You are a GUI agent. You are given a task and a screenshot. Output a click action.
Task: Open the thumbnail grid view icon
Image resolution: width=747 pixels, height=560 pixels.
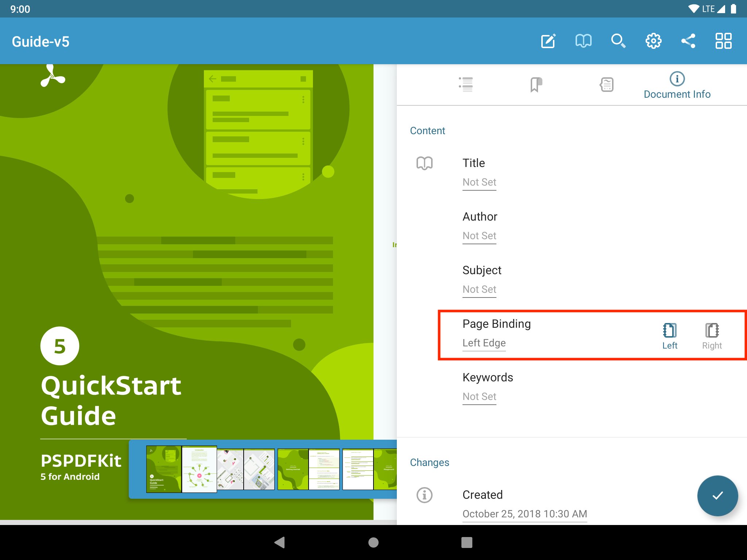(x=723, y=41)
